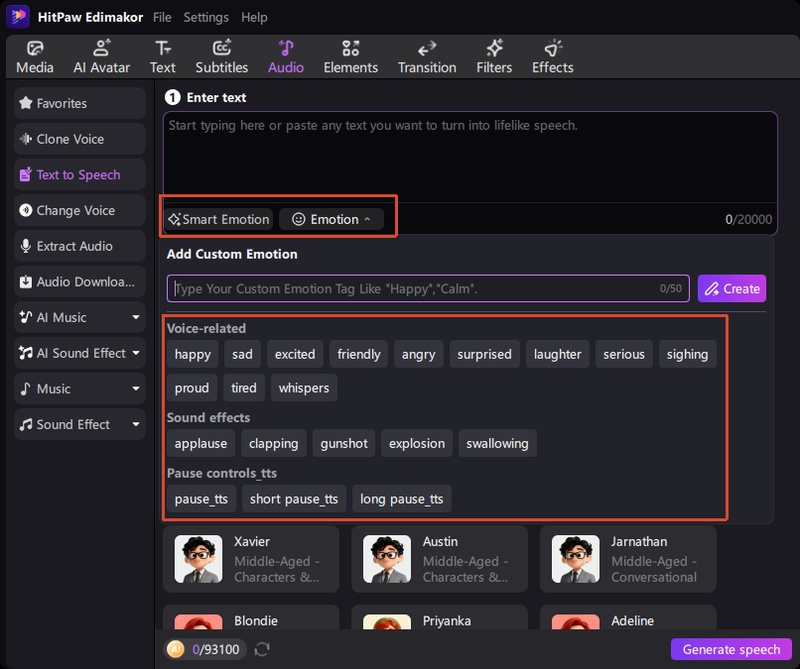The width and height of the screenshot is (800, 669).
Task: Insert the explosion sound effect tag
Action: click(417, 443)
